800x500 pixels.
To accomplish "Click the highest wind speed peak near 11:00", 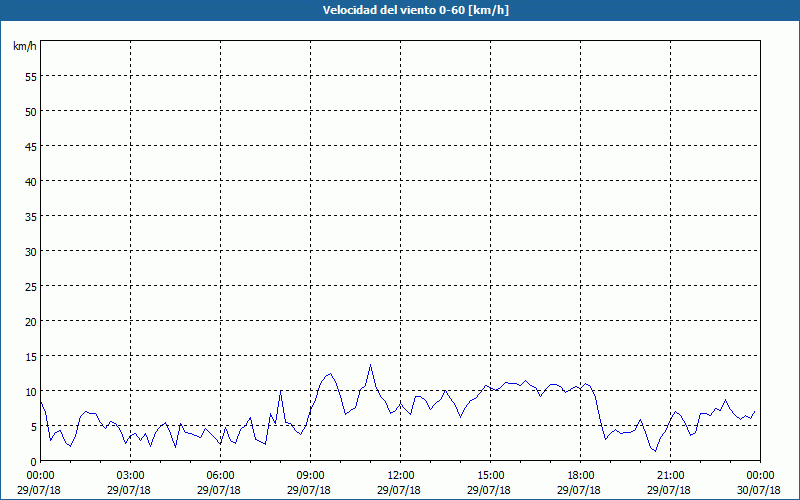I will 370,365.
